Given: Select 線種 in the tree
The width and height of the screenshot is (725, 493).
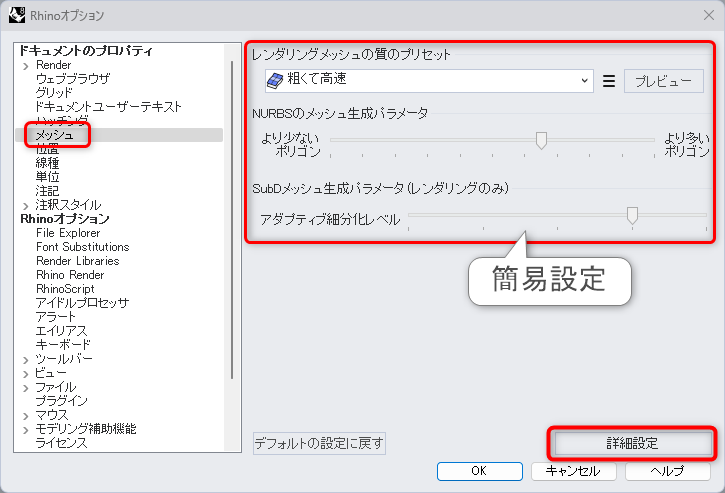Looking at the screenshot, I should [47, 163].
